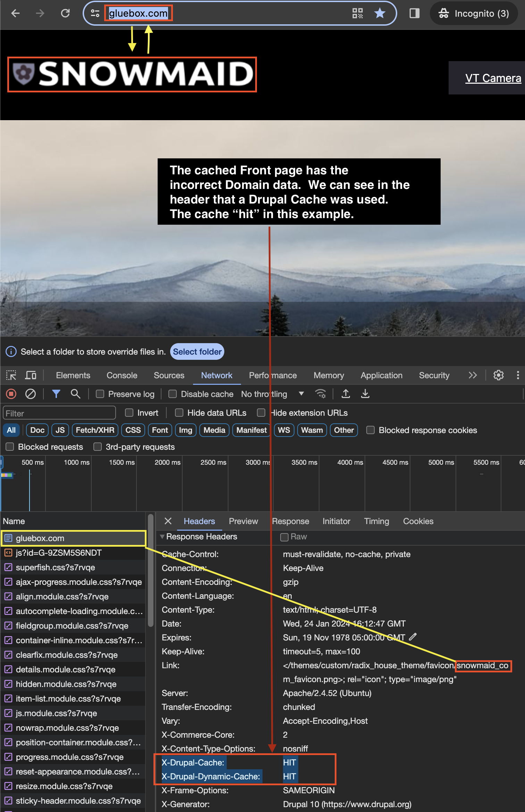Click the browser forward arrow
The height and width of the screenshot is (812, 525).
pyautogui.click(x=40, y=13)
